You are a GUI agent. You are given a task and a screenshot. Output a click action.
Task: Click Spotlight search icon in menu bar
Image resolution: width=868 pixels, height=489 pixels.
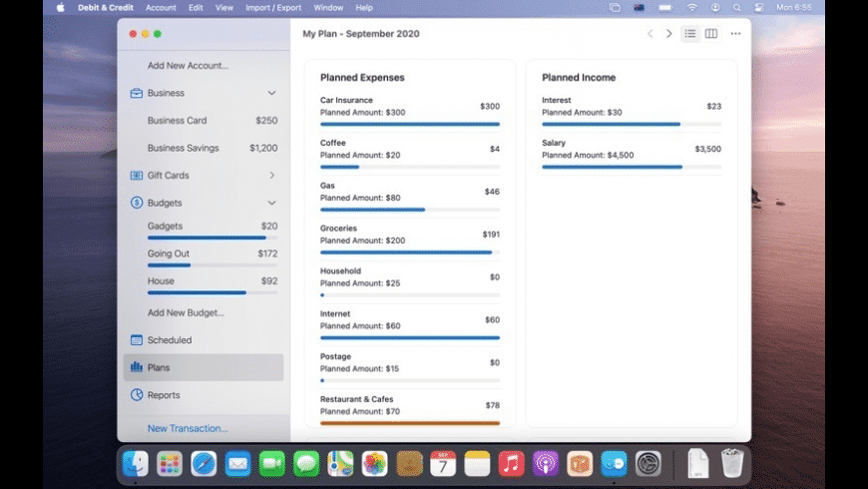(737, 8)
